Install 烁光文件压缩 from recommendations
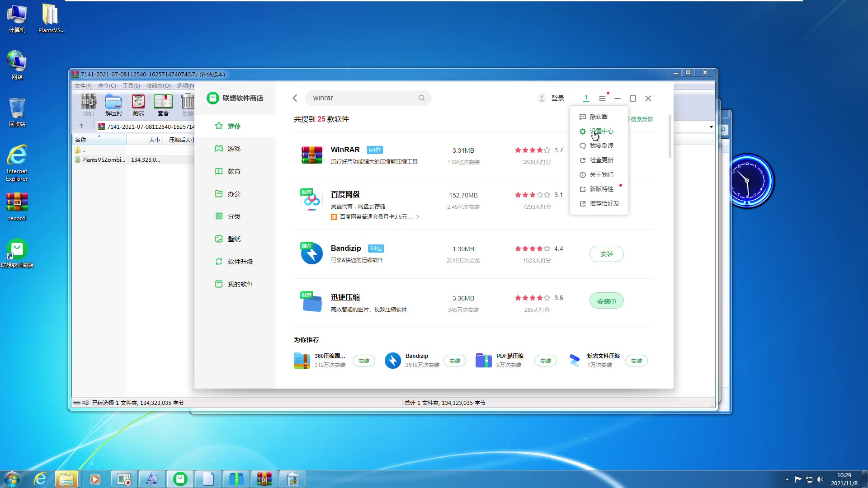Screen dimensions: 868x488 pos(637,361)
